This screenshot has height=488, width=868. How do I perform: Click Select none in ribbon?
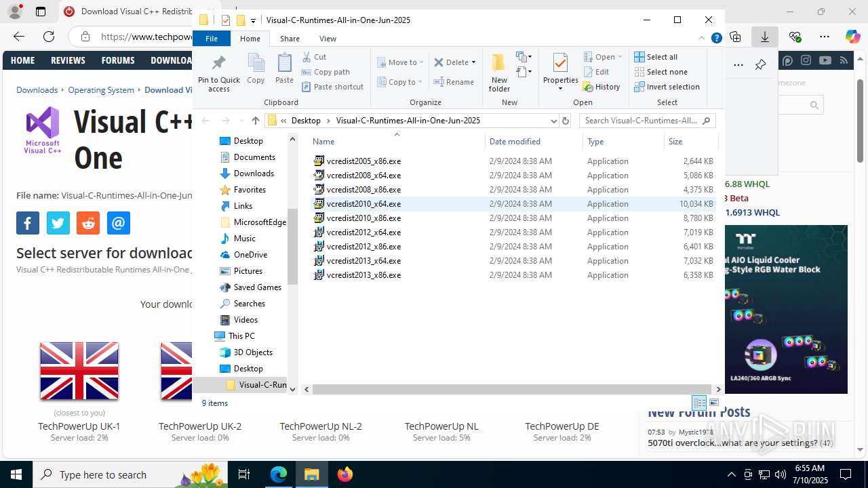(660, 72)
